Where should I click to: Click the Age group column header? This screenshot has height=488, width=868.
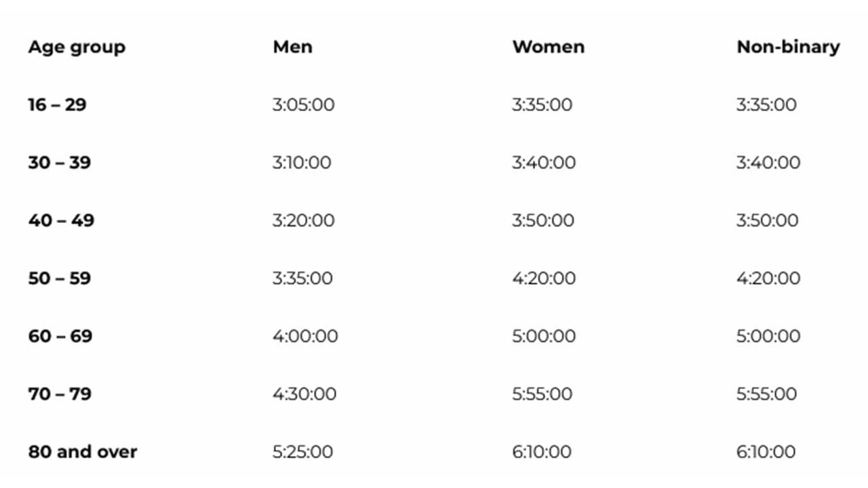click(77, 47)
